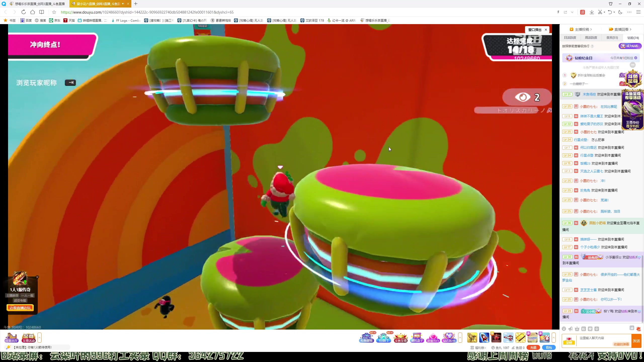The width and height of the screenshot is (644, 362).
Task: Expand the activity icons arrow near 至尊活动
Action: coord(39,338)
